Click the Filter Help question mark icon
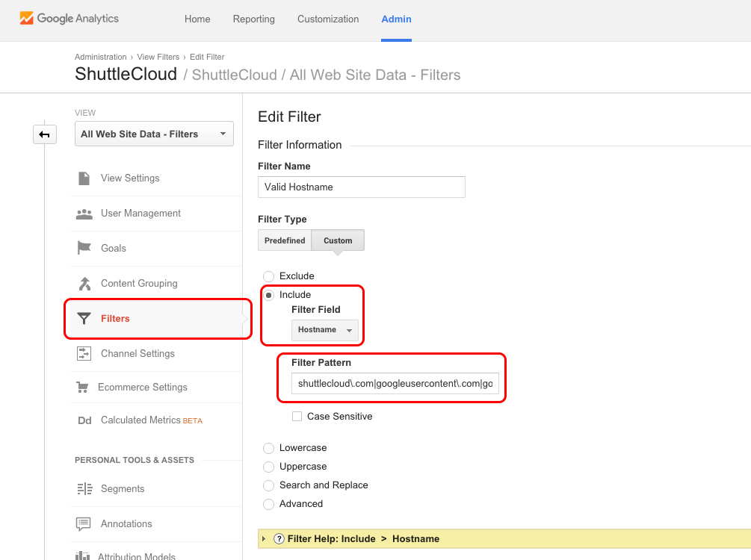This screenshot has width=751, height=560. (x=279, y=539)
